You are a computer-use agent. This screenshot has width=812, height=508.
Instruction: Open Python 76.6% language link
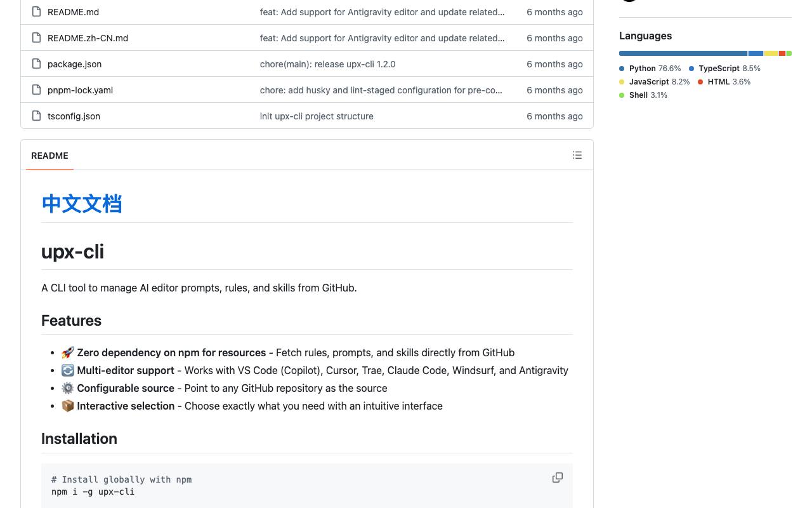[x=650, y=69]
